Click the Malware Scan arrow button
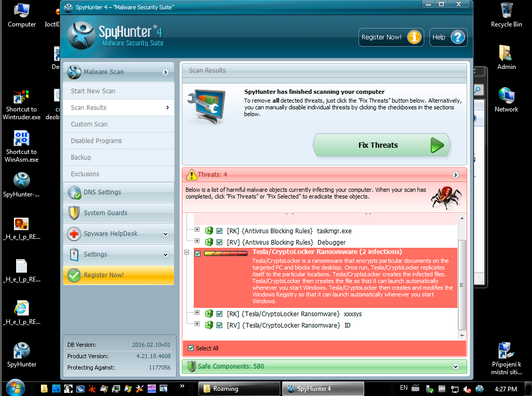Viewport: 532px width, 396px height. (x=166, y=72)
